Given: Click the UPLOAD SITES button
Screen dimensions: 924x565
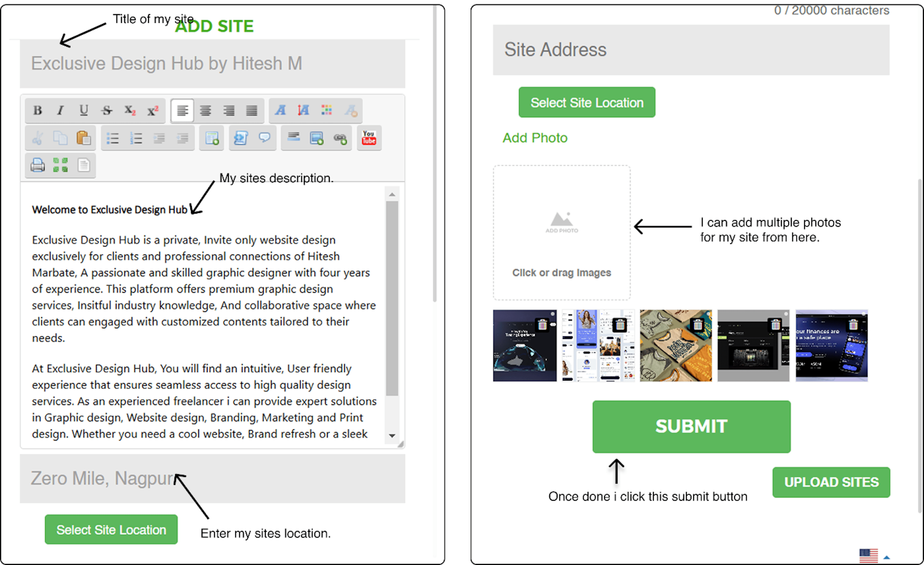Looking at the screenshot, I should pos(831,482).
